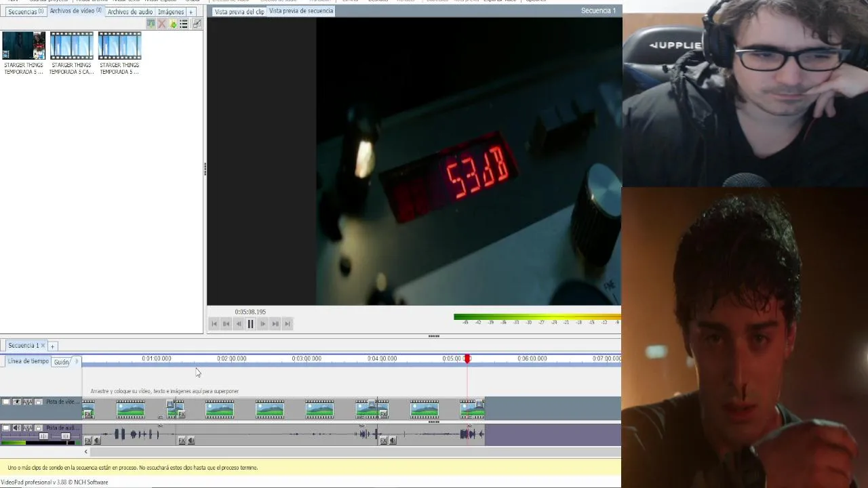Click the red playhead marker on the ruler
The height and width of the screenshot is (488, 868).
coord(467,359)
